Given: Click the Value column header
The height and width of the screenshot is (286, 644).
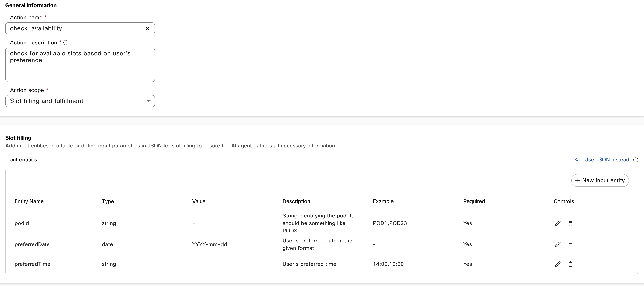Looking at the screenshot, I should click(199, 202).
